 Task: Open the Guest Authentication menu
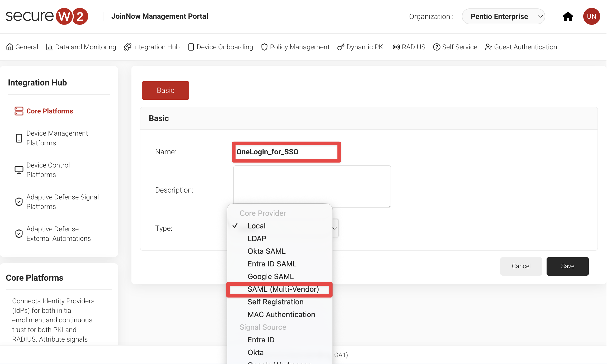pos(521,47)
